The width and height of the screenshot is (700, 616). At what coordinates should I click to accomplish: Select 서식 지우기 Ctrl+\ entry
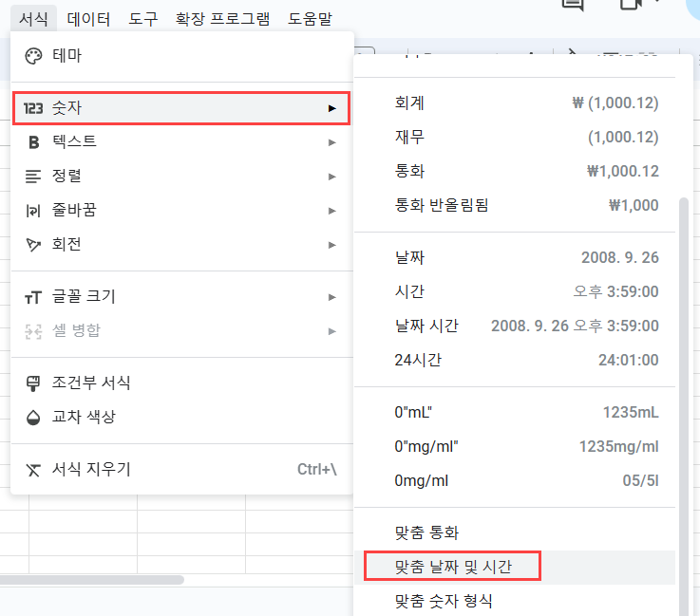click(x=182, y=469)
